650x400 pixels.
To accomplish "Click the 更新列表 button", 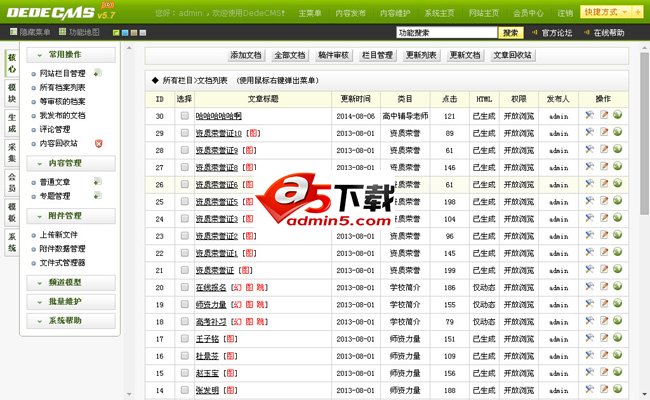I will click(x=421, y=55).
